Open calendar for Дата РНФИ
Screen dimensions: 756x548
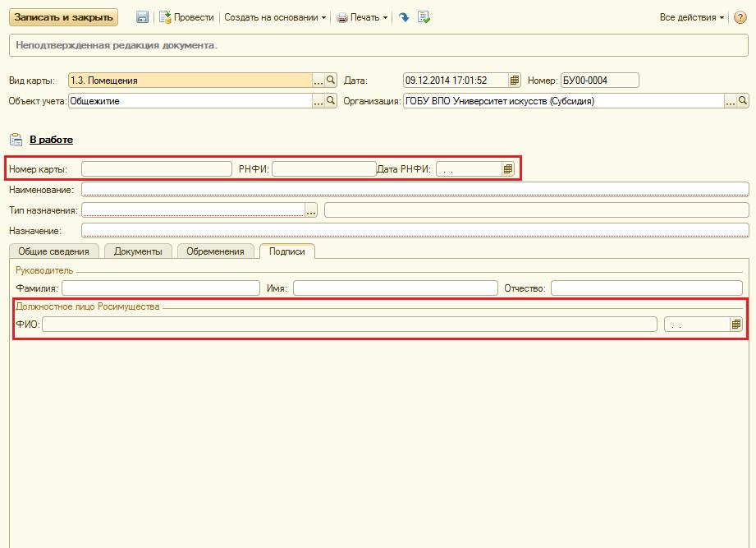508,169
